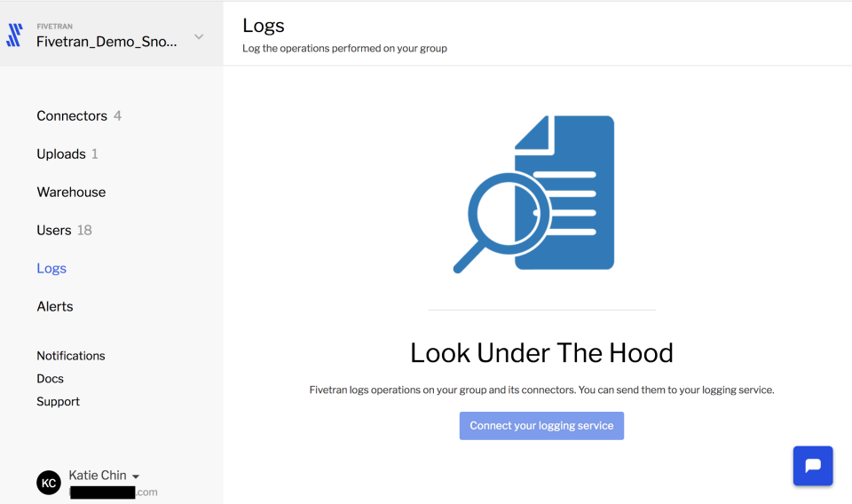This screenshot has height=504, width=852.
Task: Open Fivetran_Demo_Sno... group name selector
Action: (106, 42)
